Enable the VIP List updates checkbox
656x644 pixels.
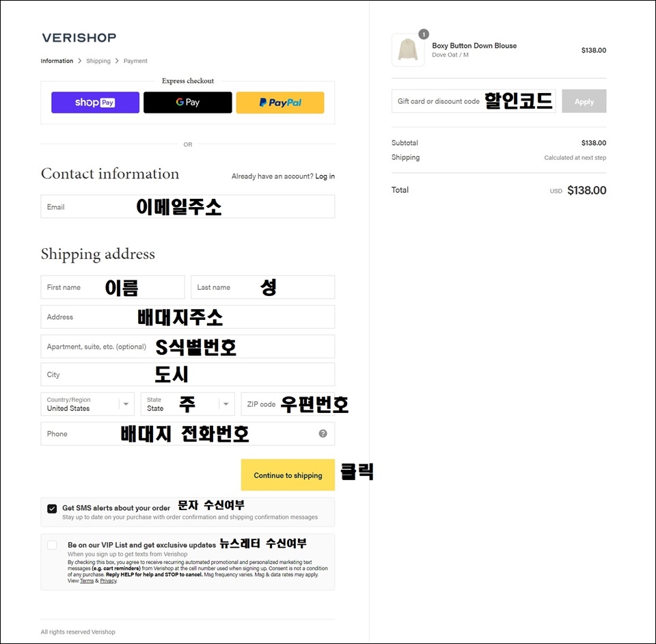point(52,545)
